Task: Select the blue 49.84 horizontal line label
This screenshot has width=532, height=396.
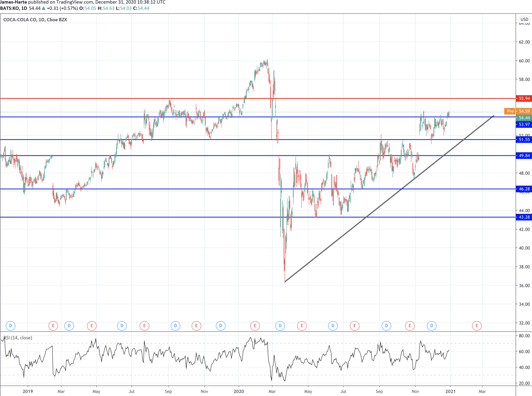Action: tap(524, 156)
